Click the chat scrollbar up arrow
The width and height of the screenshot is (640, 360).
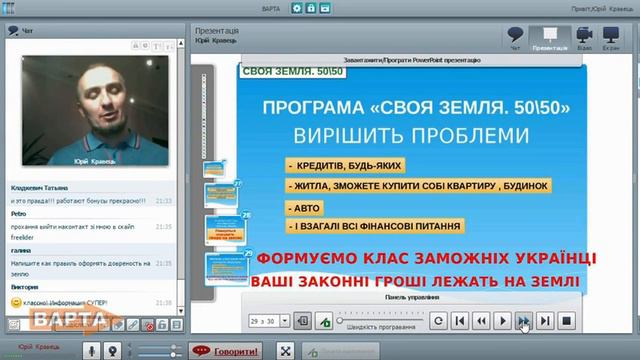181,43
